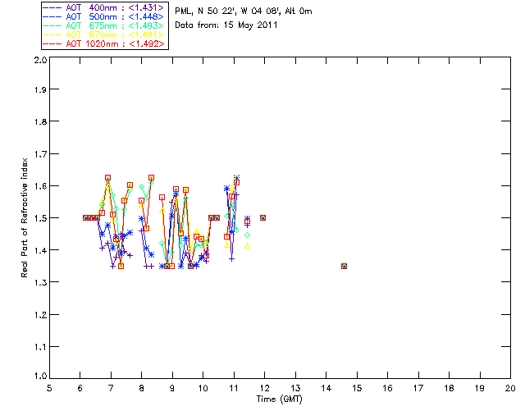
Task: Click the x-axis tick label 10
Action: (203, 388)
